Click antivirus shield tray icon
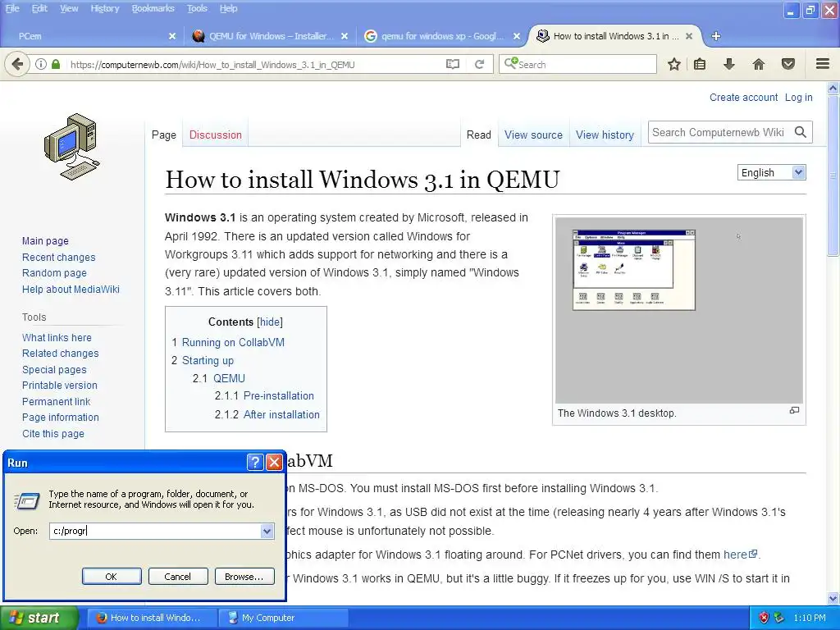The image size is (840, 630). coord(764,618)
